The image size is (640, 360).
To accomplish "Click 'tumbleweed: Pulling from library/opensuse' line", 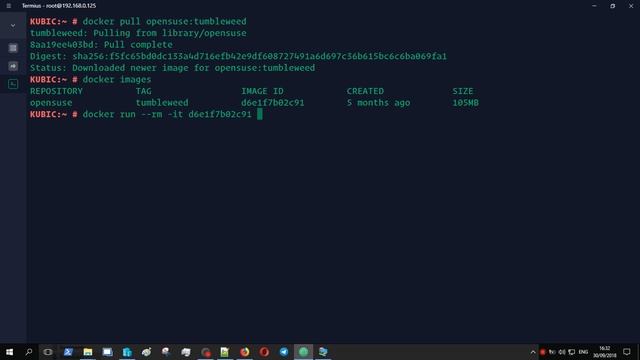I will (138, 33).
